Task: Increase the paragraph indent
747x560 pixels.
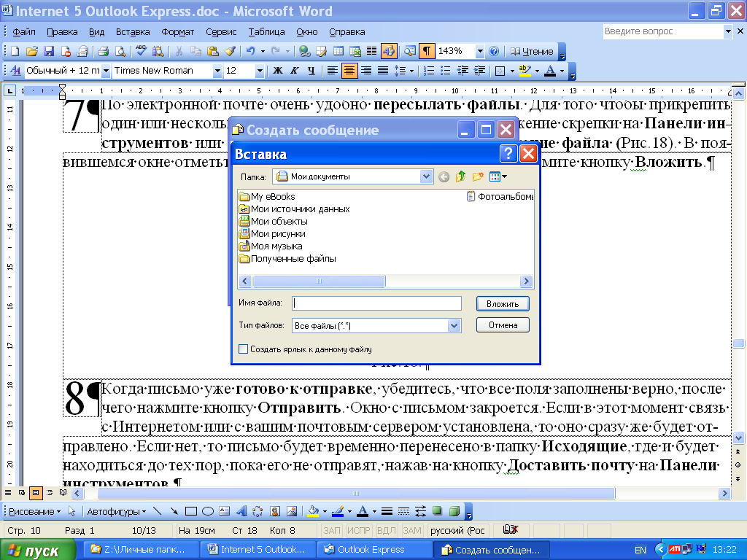Action: tap(480, 71)
